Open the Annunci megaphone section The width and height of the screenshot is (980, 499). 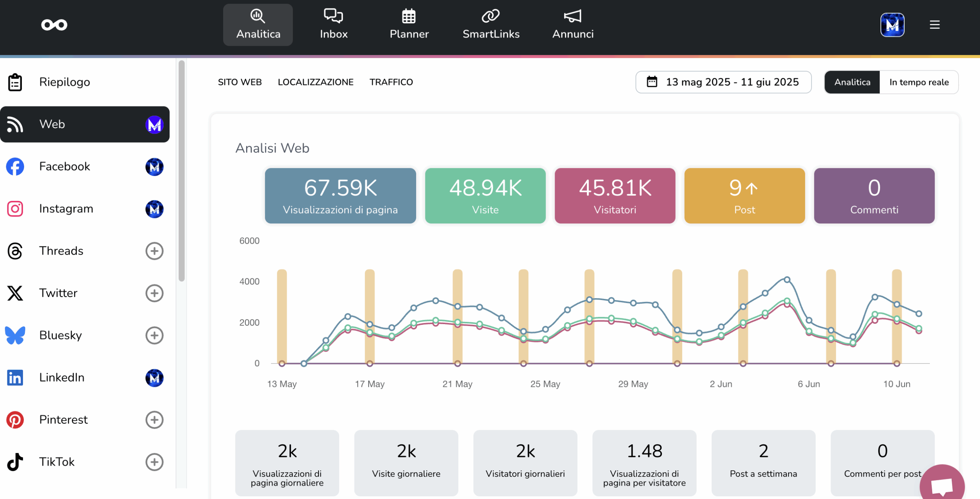[573, 24]
